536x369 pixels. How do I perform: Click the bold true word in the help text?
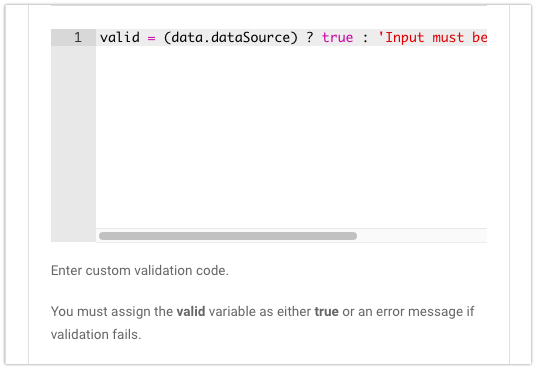pos(326,312)
